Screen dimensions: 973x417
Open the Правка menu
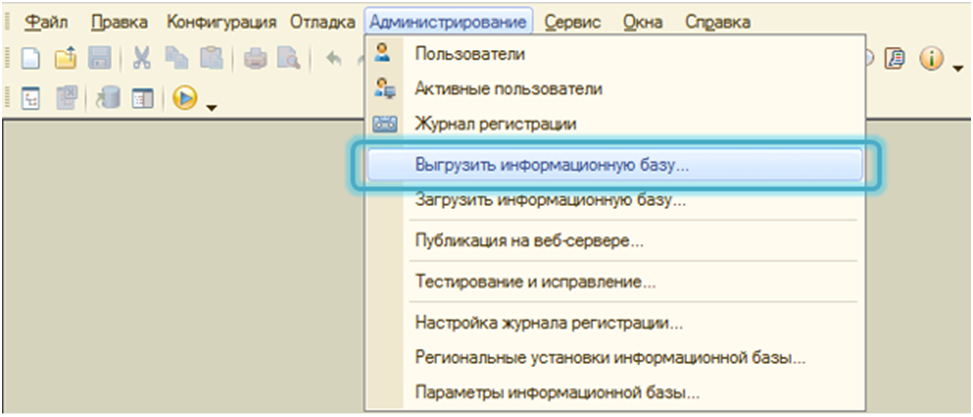(x=119, y=22)
